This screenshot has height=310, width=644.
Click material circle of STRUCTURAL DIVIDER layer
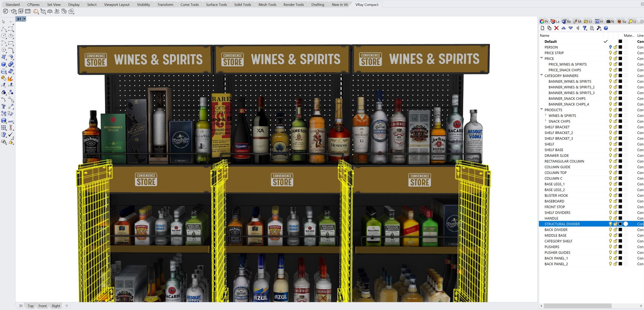click(x=626, y=224)
